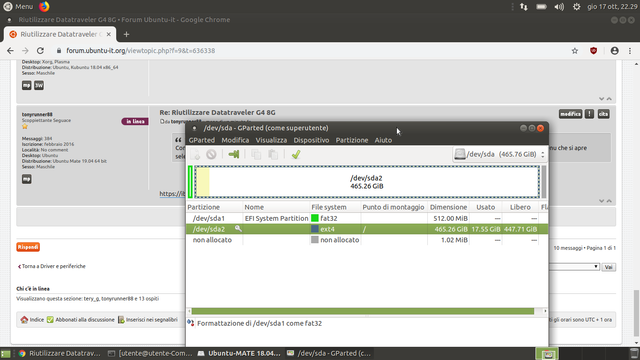Bookmark this page with the star icon

(x=575, y=51)
